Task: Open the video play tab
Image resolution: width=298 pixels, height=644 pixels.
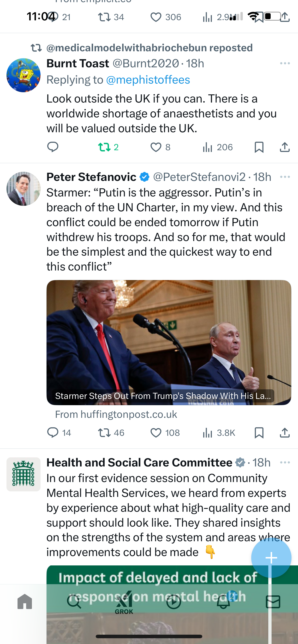Action: pos(173,602)
